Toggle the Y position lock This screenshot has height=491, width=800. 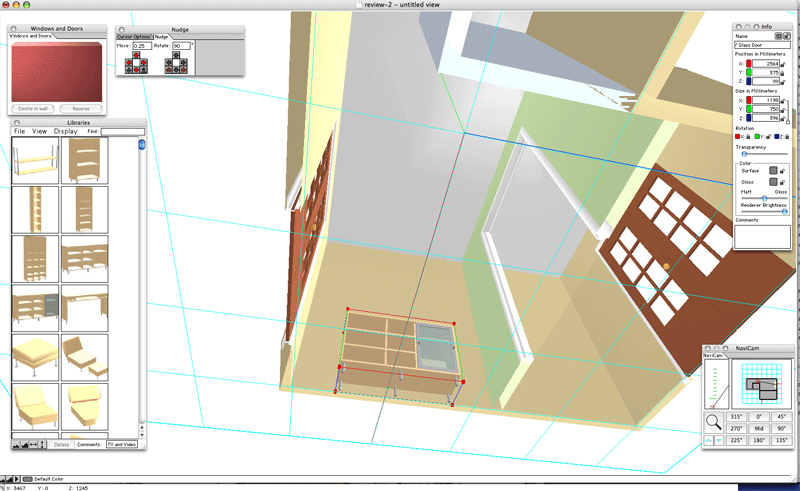click(x=783, y=72)
